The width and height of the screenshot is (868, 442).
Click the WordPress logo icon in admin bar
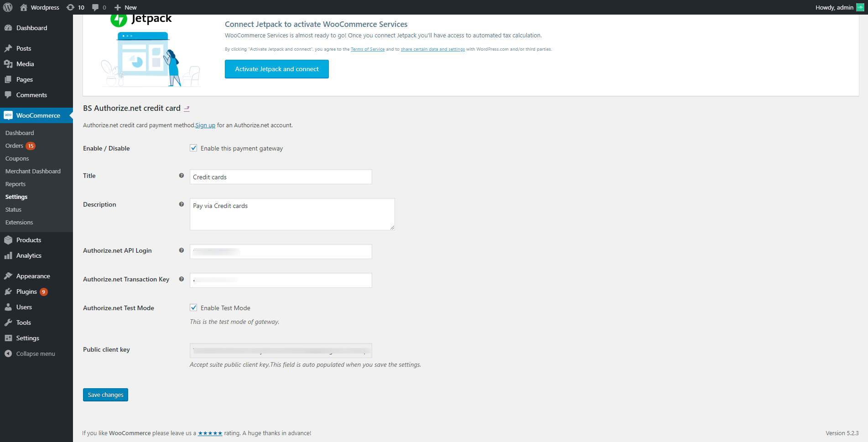(x=8, y=7)
